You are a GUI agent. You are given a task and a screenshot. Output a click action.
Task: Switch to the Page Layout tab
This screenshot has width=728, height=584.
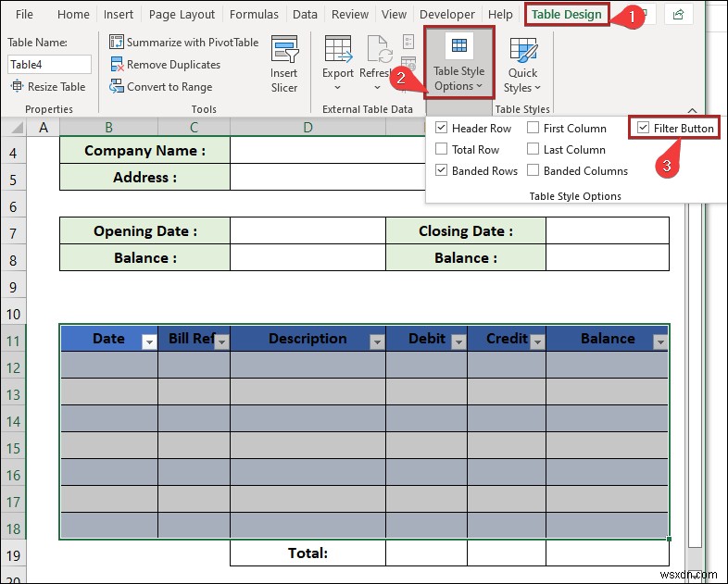pos(182,15)
